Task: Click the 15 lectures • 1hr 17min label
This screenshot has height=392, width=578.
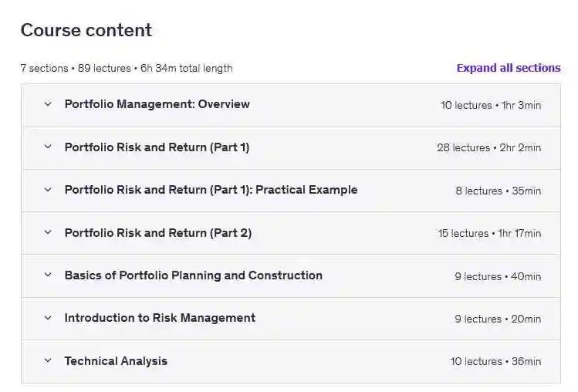Action: pyautogui.click(x=489, y=233)
